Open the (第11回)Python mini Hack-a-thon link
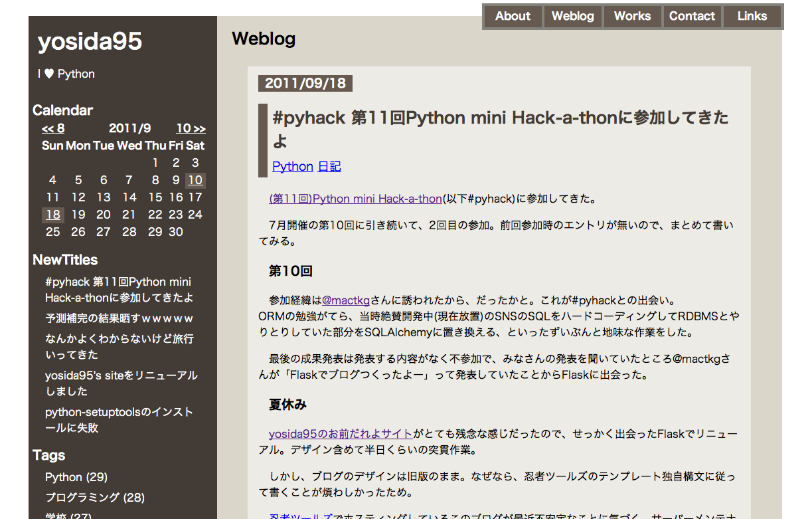The width and height of the screenshot is (812, 519). tap(355, 199)
